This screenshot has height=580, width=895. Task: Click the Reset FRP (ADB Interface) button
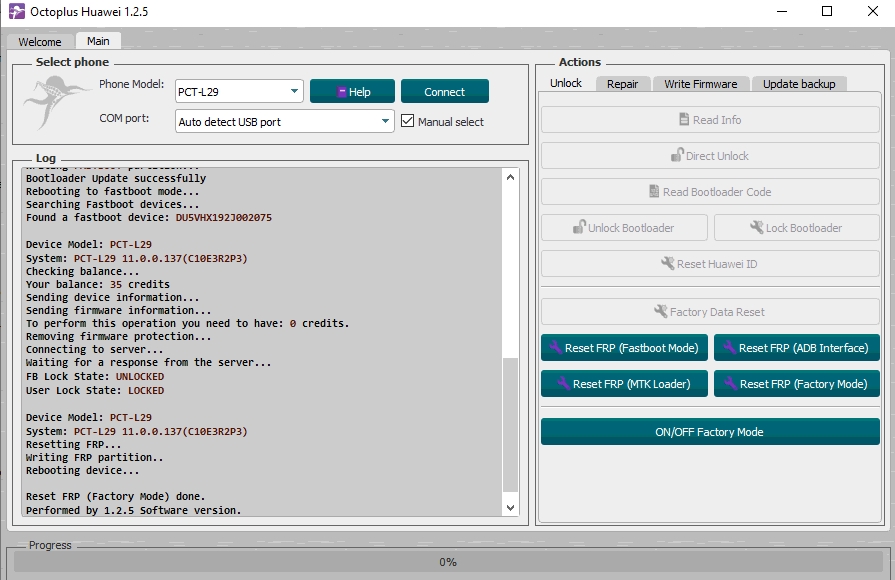[x=796, y=348]
